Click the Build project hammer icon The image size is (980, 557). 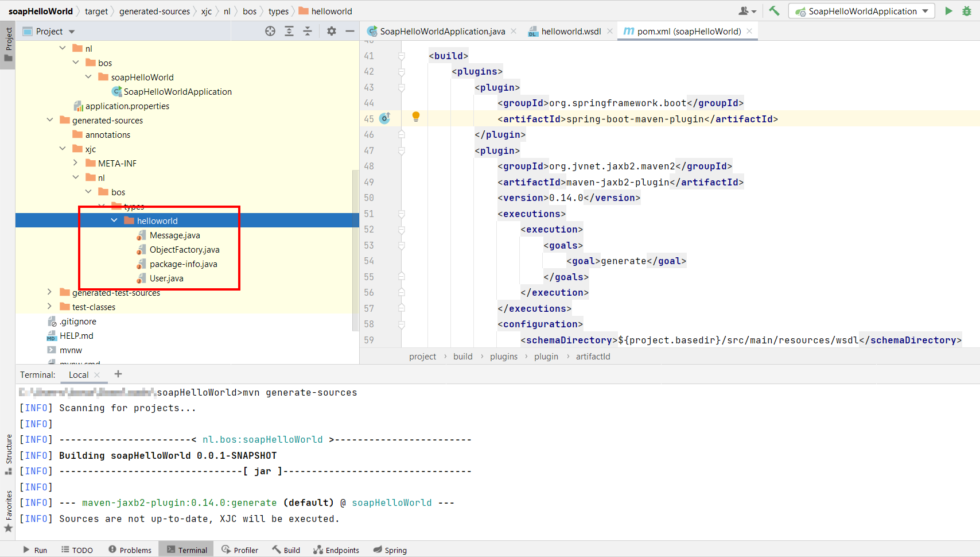point(774,11)
